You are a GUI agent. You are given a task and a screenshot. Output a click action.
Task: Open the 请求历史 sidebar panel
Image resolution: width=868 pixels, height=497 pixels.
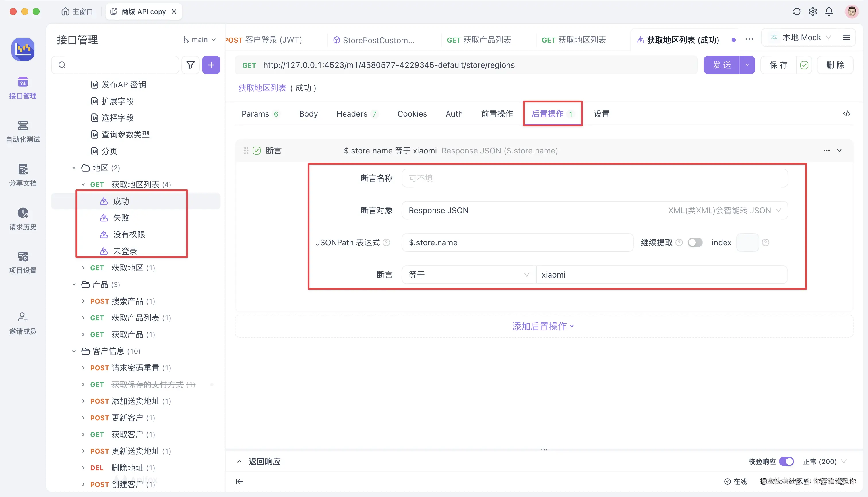coord(22,219)
